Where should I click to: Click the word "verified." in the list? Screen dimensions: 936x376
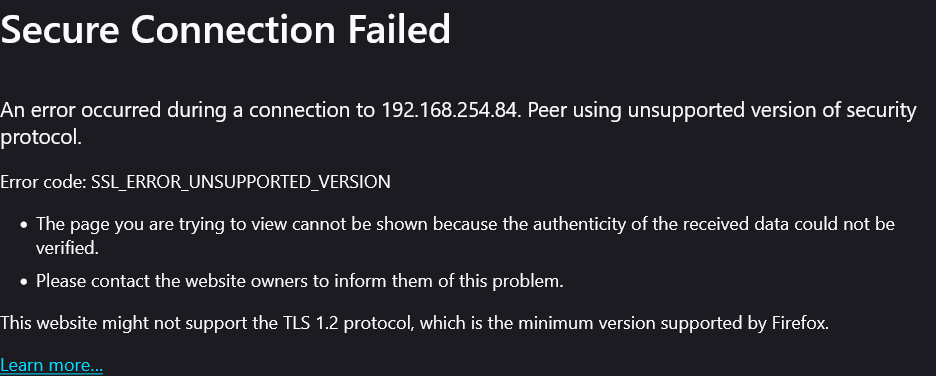[x=67, y=248]
